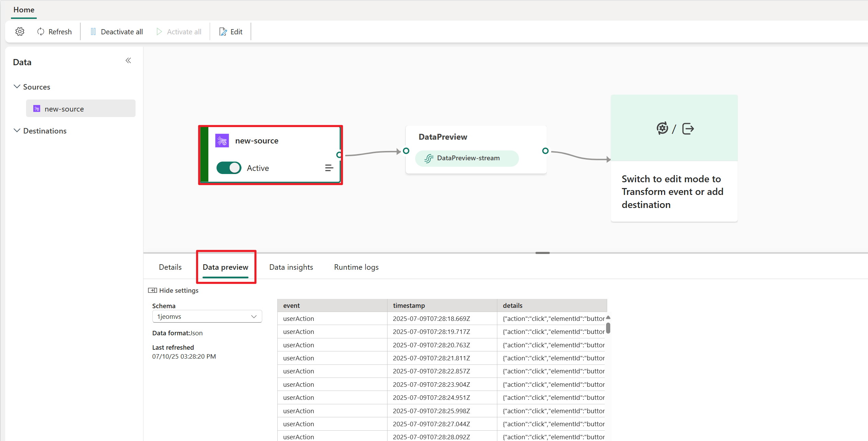
Task: Click the add destination exit icon
Action: click(x=688, y=129)
